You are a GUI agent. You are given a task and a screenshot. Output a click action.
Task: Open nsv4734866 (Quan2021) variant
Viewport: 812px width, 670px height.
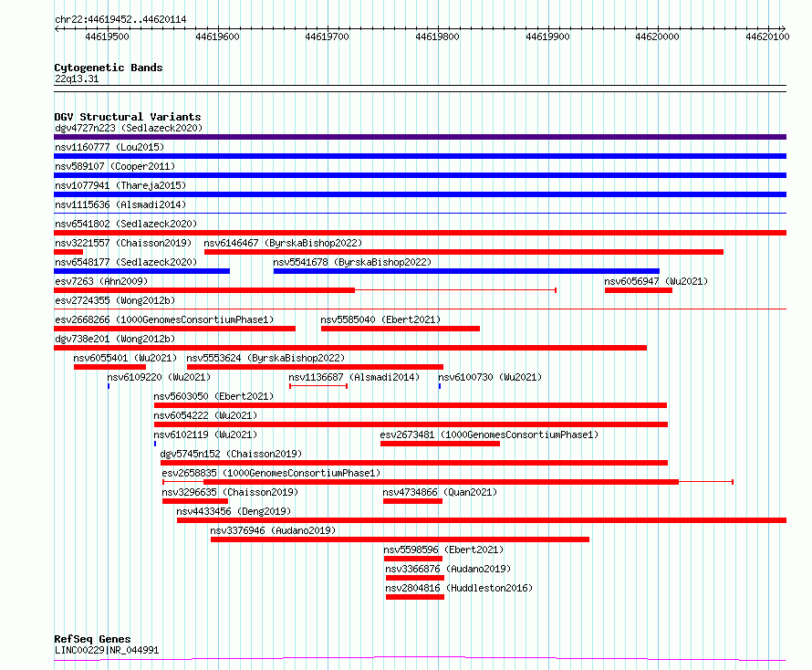click(x=440, y=492)
